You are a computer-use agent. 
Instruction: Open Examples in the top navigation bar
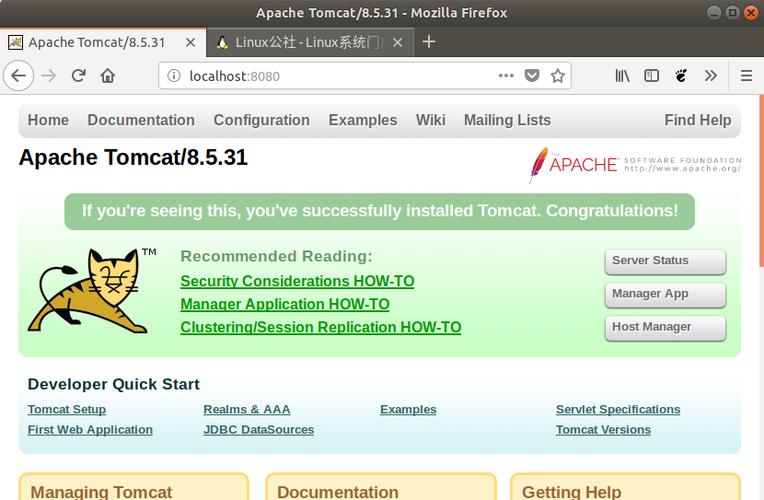pyautogui.click(x=363, y=120)
